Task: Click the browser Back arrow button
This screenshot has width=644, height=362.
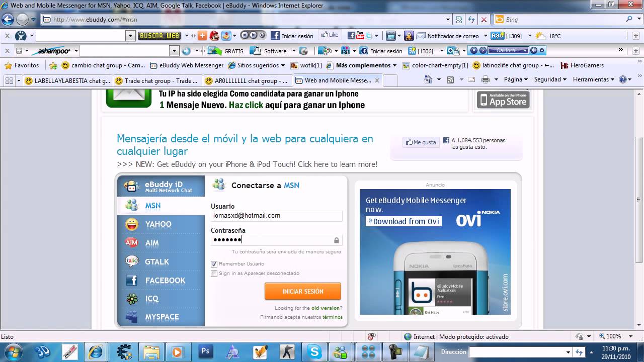Action: pos(8,20)
